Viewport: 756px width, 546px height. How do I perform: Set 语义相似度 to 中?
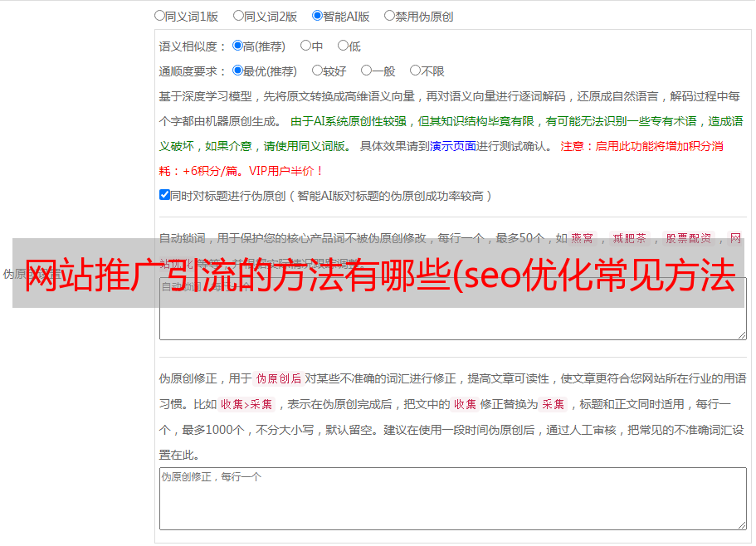[305, 46]
